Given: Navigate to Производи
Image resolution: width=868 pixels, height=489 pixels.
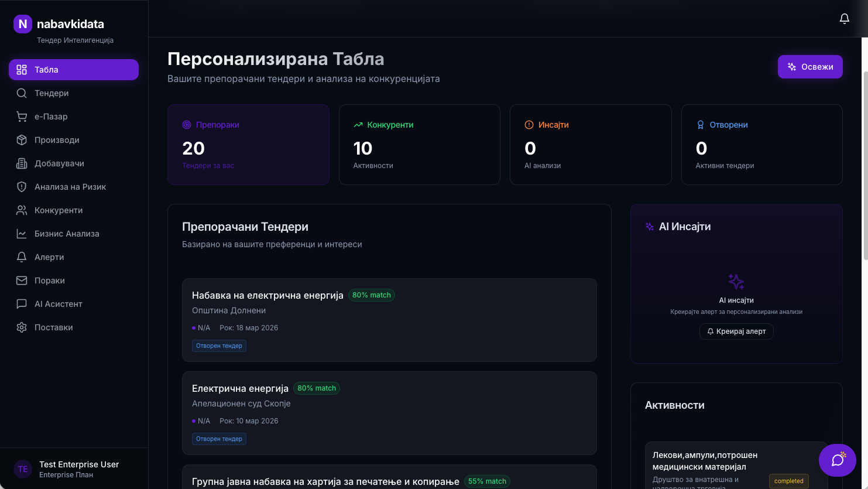Looking at the screenshot, I should point(74,140).
